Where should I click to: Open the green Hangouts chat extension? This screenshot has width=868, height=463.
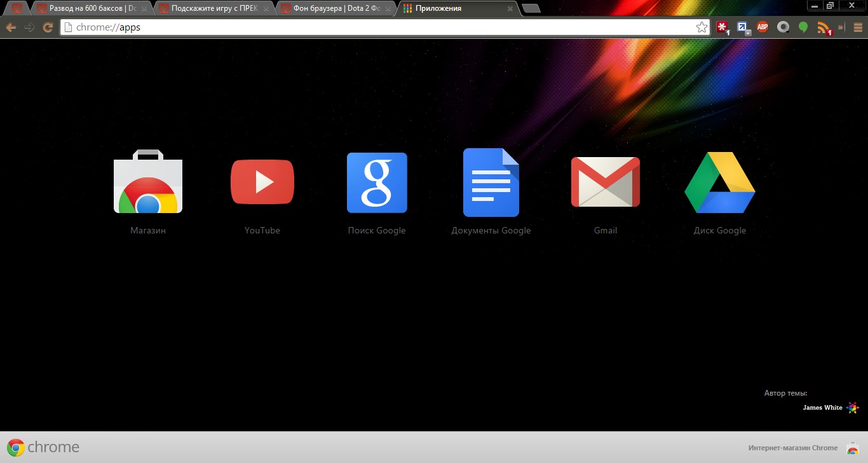[x=803, y=27]
